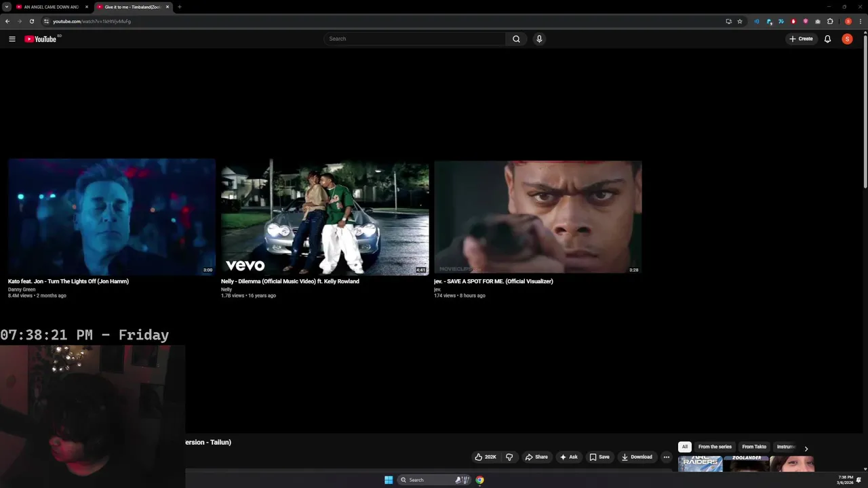
Task: Dislike the video
Action: 509,457
